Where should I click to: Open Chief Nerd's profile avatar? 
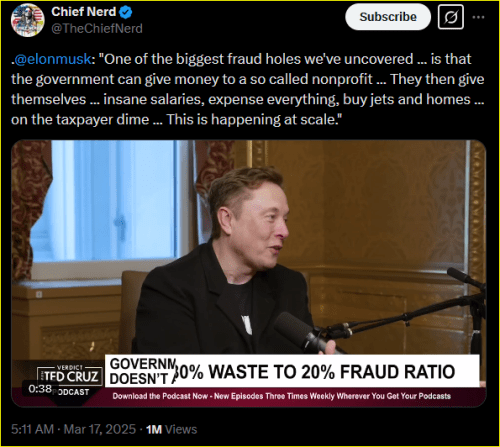click(28, 20)
